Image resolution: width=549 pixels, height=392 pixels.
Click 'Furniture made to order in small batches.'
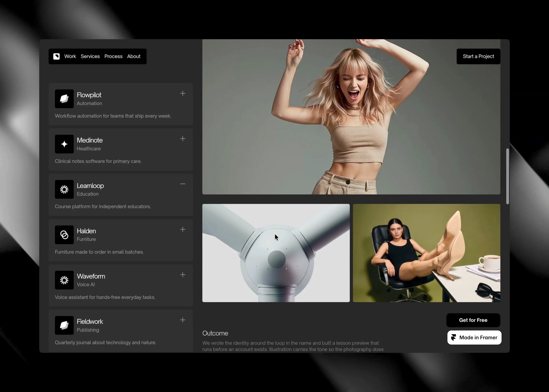[x=99, y=252]
